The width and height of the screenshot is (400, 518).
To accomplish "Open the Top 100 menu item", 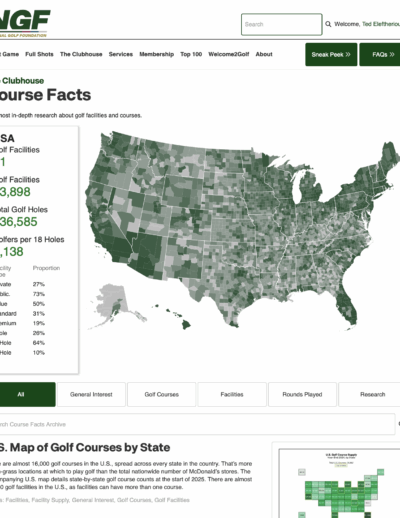I will click(191, 54).
